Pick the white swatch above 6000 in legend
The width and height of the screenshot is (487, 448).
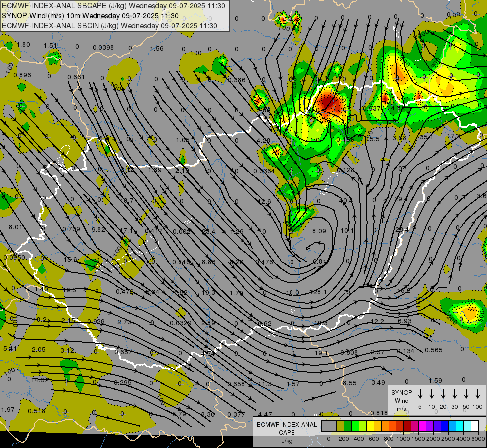pos(475,426)
